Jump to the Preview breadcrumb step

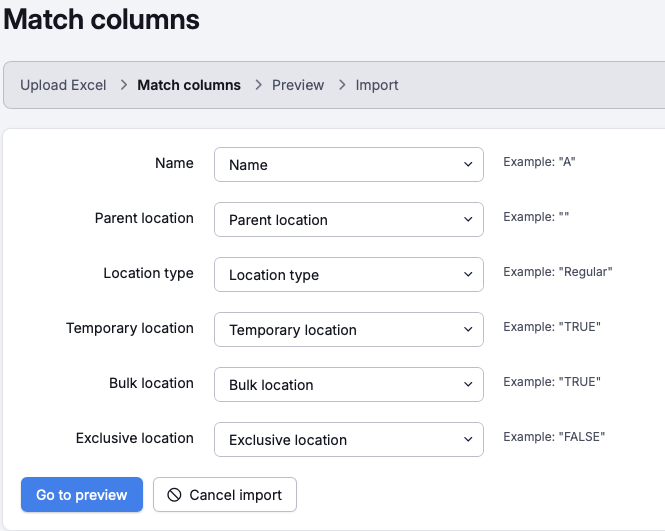pos(298,85)
